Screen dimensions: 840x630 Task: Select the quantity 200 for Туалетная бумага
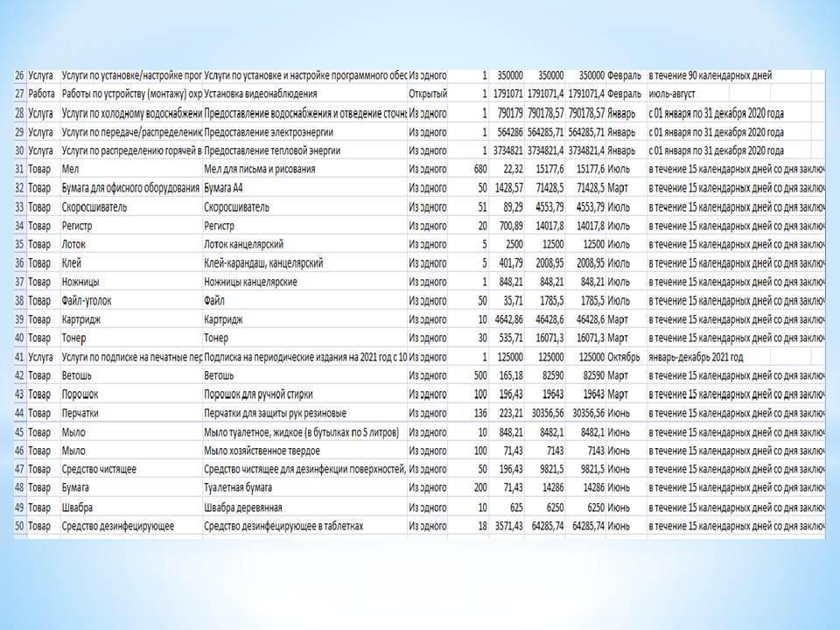480,487
